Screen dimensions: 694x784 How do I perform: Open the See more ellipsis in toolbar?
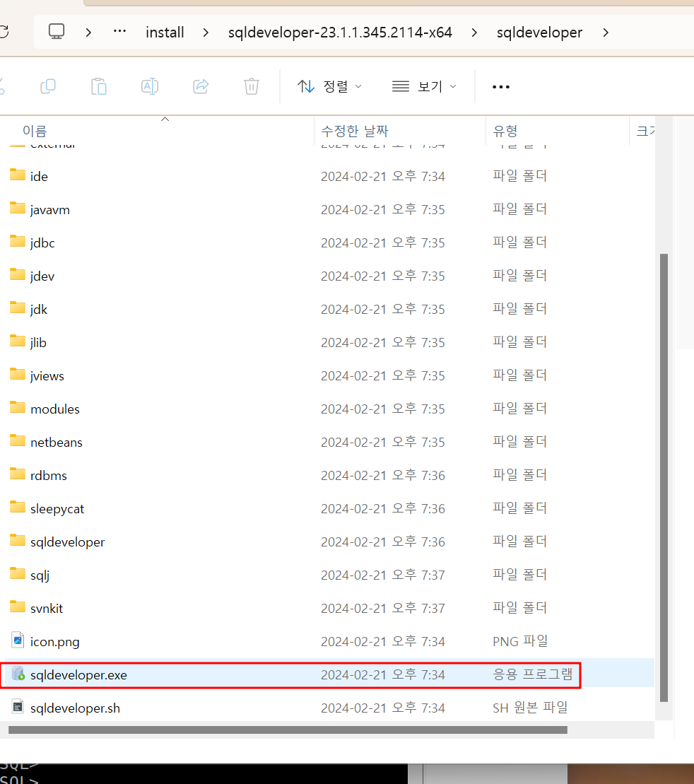point(500,87)
